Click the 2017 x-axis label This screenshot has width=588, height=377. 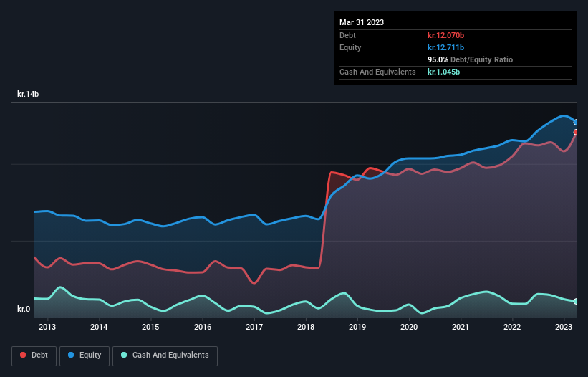pos(254,327)
